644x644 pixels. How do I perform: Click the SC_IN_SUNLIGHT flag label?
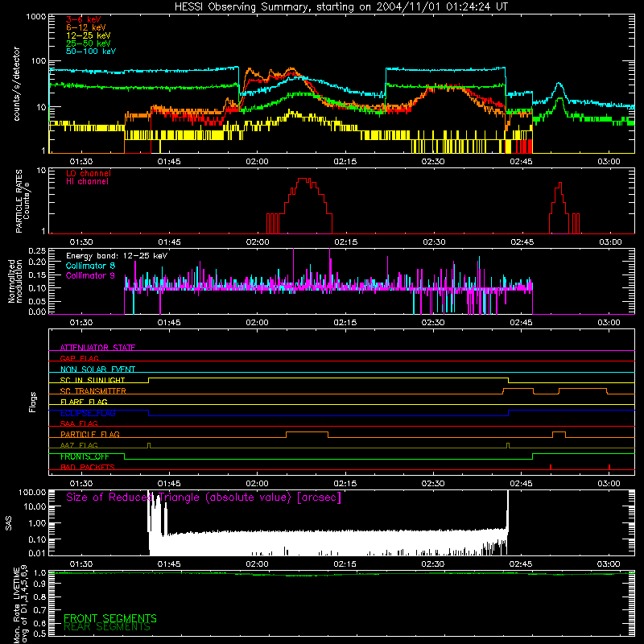coord(93,380)
